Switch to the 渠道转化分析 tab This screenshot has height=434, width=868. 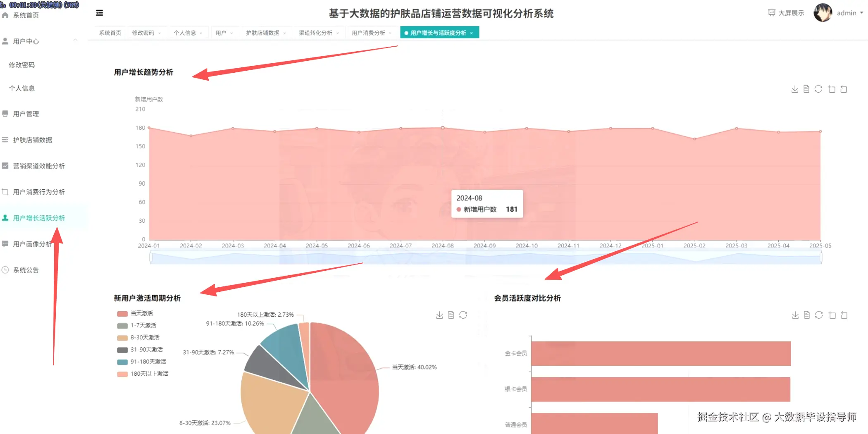click(316, 33)
